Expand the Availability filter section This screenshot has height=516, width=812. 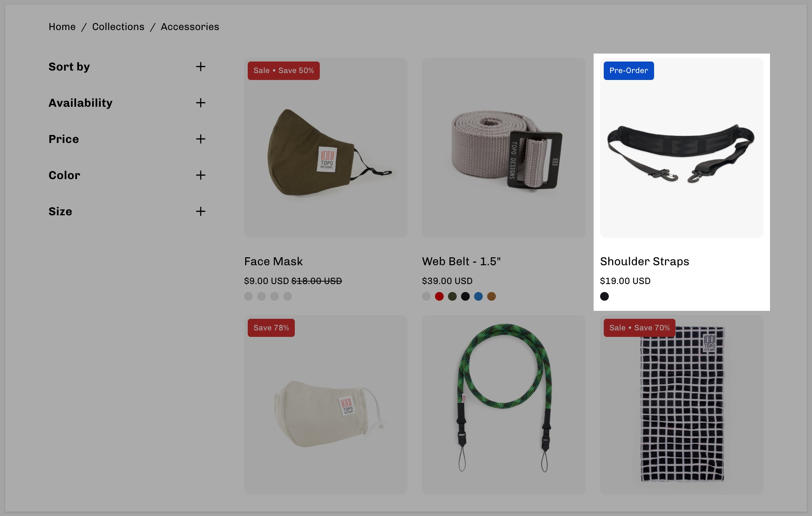pos(127,103)
